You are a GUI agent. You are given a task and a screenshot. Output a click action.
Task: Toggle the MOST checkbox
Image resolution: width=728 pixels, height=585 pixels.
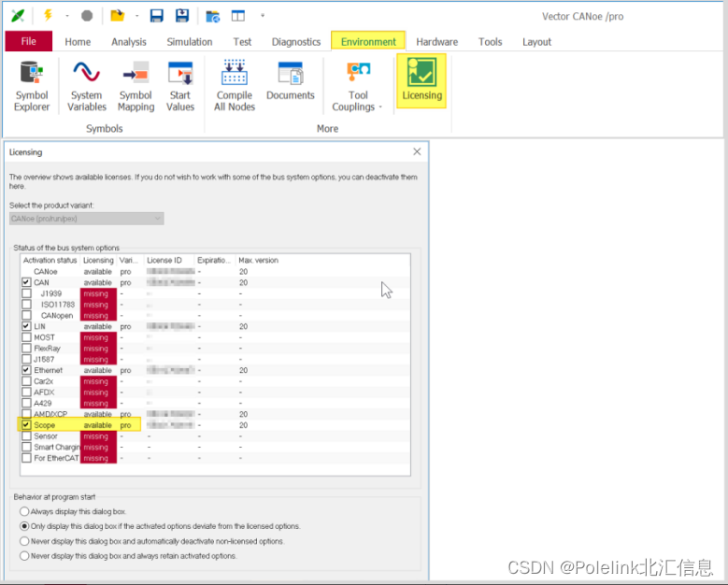click(26, 337)
